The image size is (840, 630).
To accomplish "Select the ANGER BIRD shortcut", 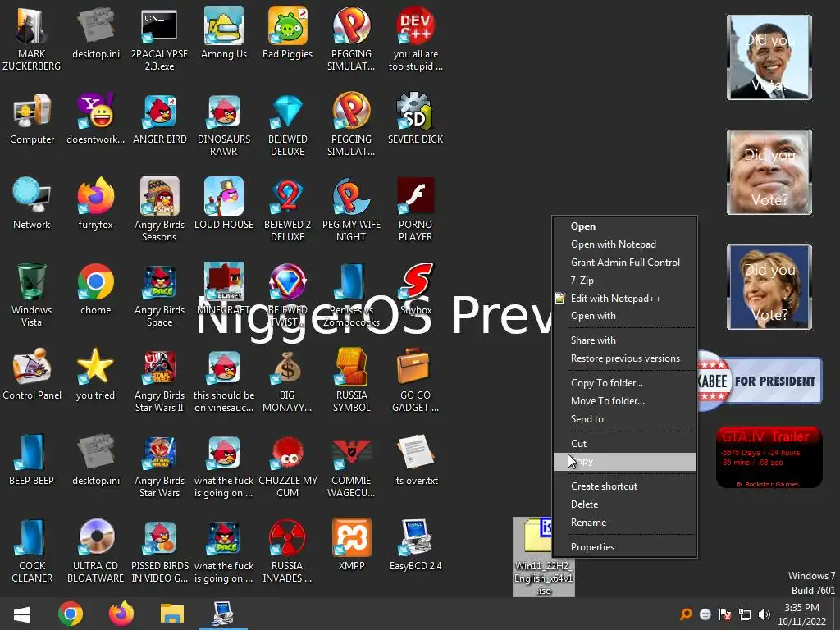I will pyautogui.click(x=160, y=119).
